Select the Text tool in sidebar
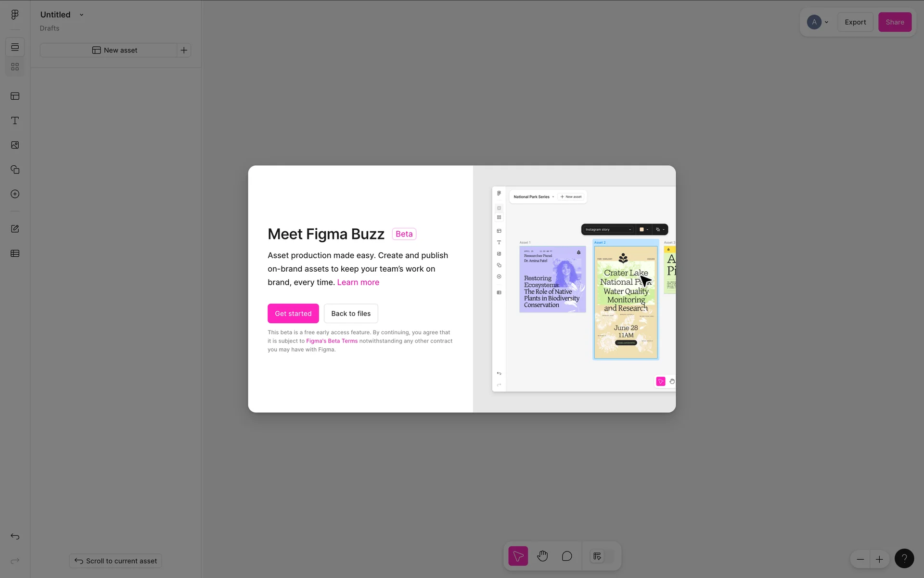The height and width of the screenshot is (578, 924). pyautogui.click(x=15, y=120)
